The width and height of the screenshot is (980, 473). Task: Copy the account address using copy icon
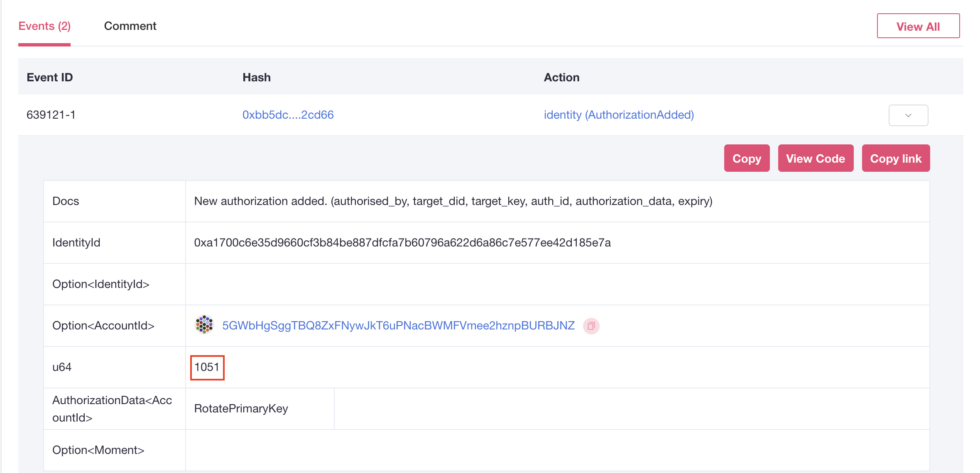coord(591,326)
